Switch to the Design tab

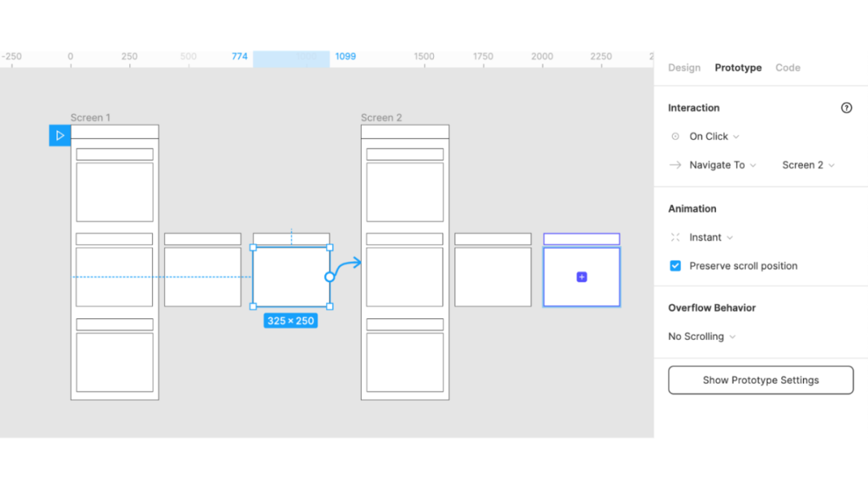(x=684, y=68)
